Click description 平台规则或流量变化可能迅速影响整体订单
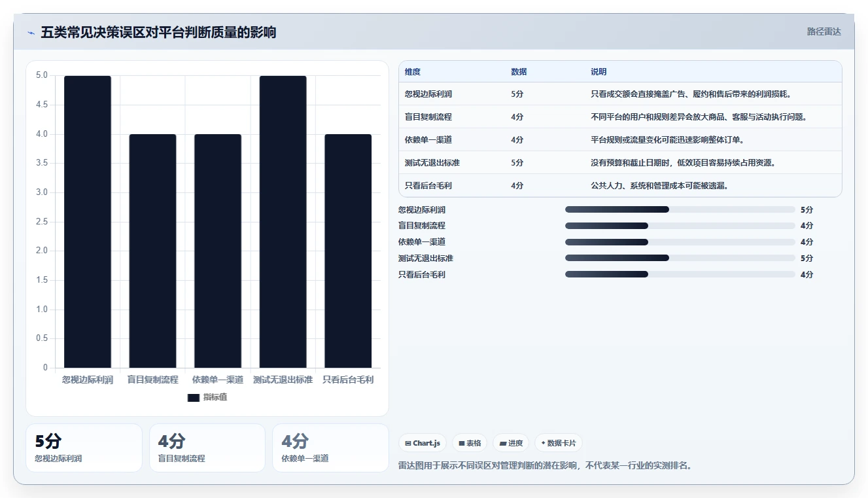 [x=667, y=140]
